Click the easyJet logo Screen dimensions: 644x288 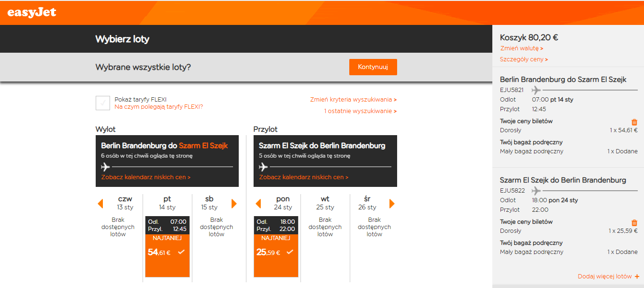pos(32,12)
